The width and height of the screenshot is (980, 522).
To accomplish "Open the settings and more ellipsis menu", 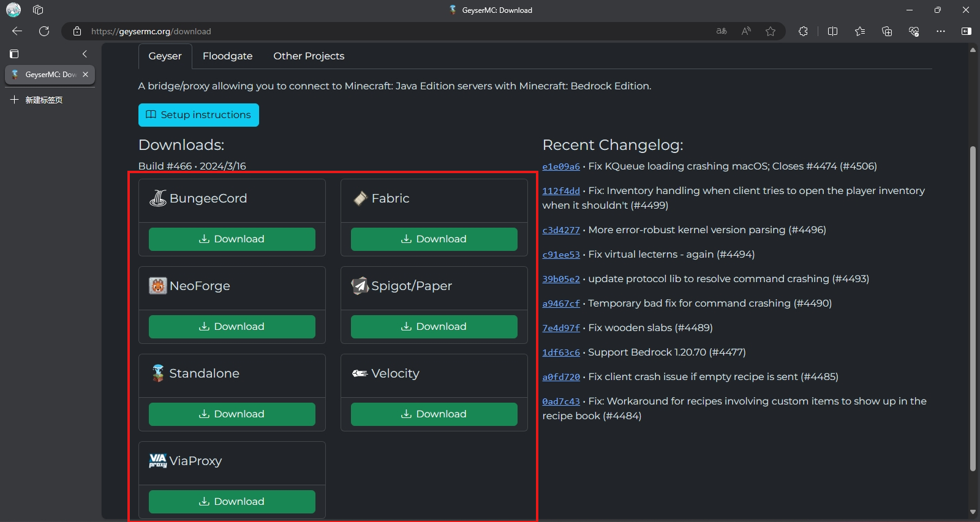I will 941,31.
